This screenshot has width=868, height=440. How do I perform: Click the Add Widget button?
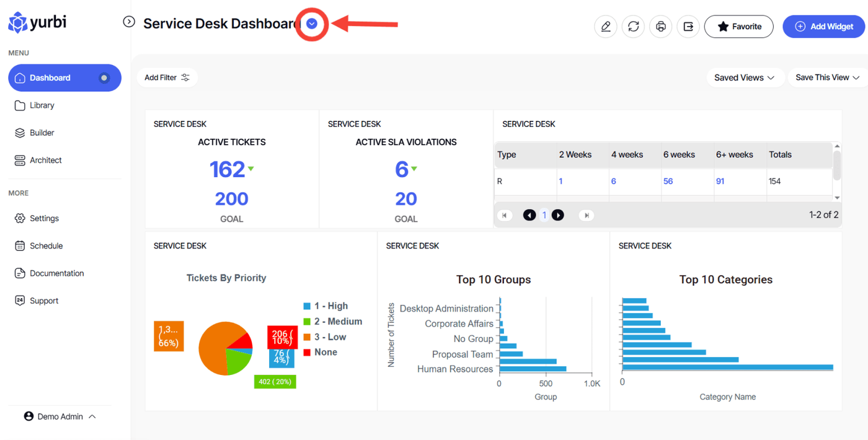(823, 27)
